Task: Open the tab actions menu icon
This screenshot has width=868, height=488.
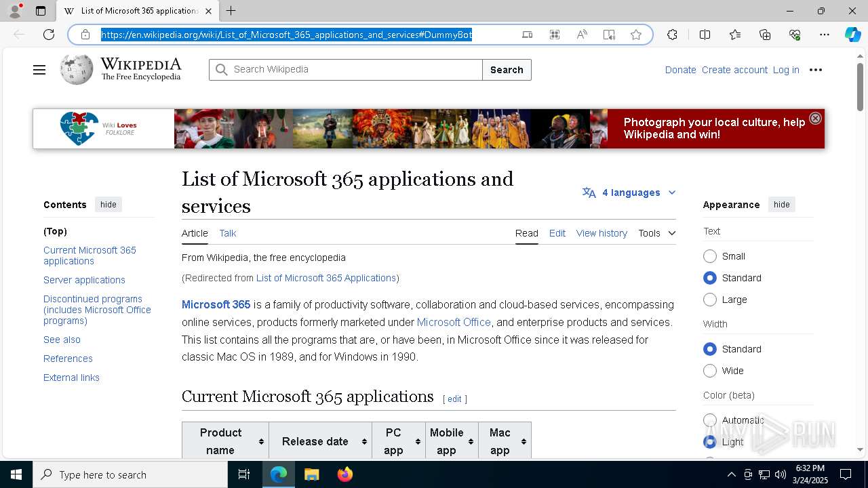Action: 41,11
